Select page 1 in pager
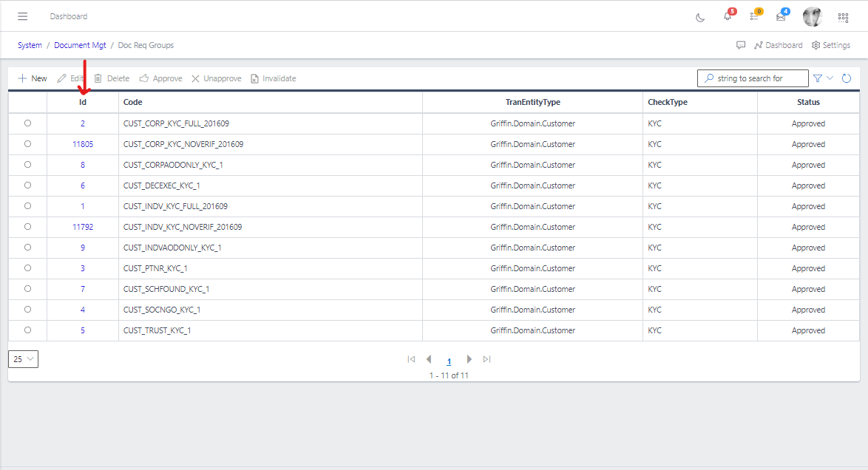The width and height of the screenshot is (868, 470). pos(449,361)
